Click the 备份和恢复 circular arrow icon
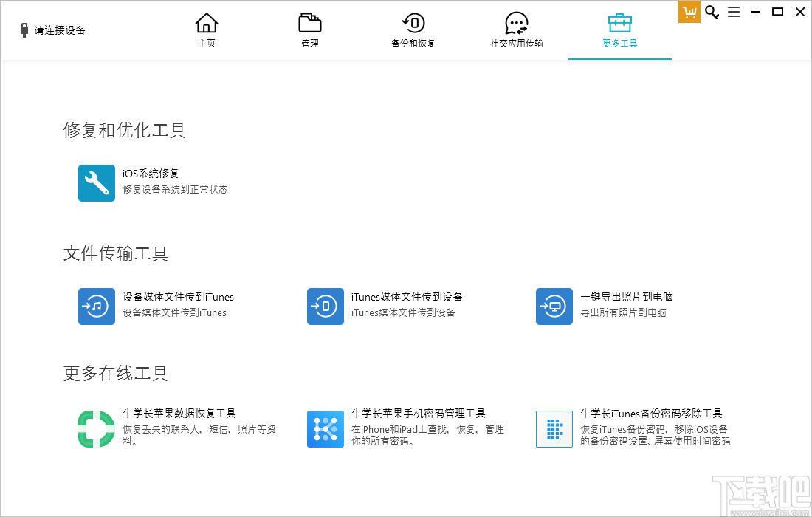Image resolution: width=812 pixels, height=517 pixels. [413, 23]
